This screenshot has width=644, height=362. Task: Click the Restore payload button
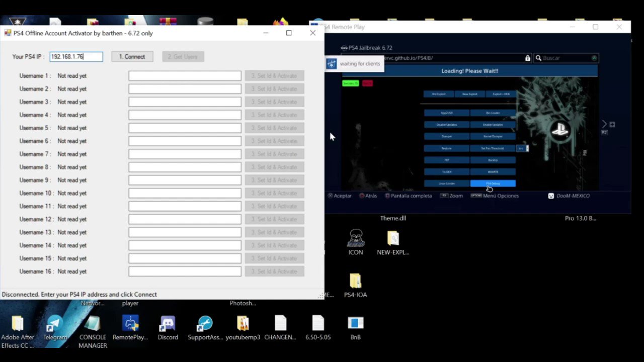(x=446, y=148)
